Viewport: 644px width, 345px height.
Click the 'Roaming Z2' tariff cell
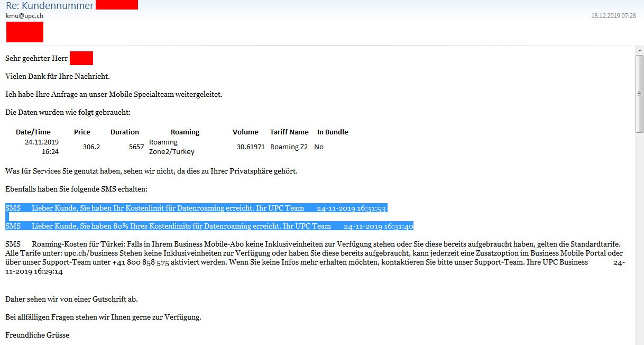(x=289, y=147)
